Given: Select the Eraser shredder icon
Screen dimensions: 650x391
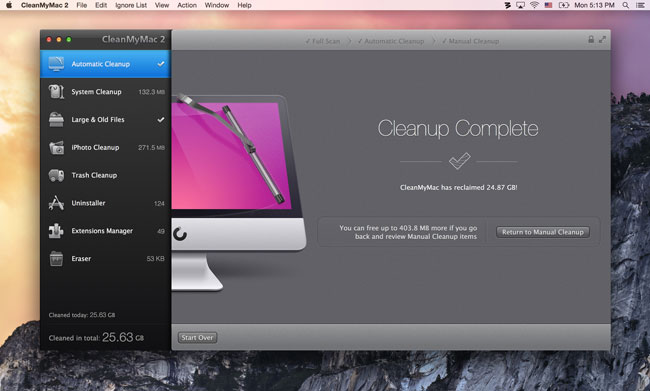Looking at the screenshot, I should (x=56, y=258).
